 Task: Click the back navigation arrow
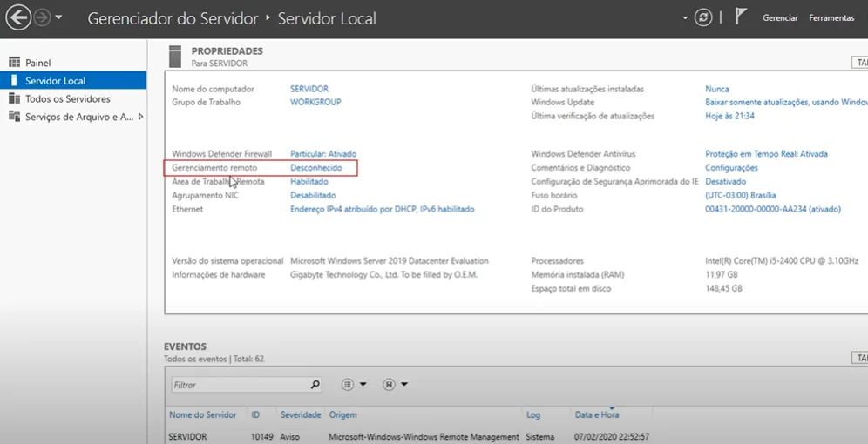tap(18, 17)
